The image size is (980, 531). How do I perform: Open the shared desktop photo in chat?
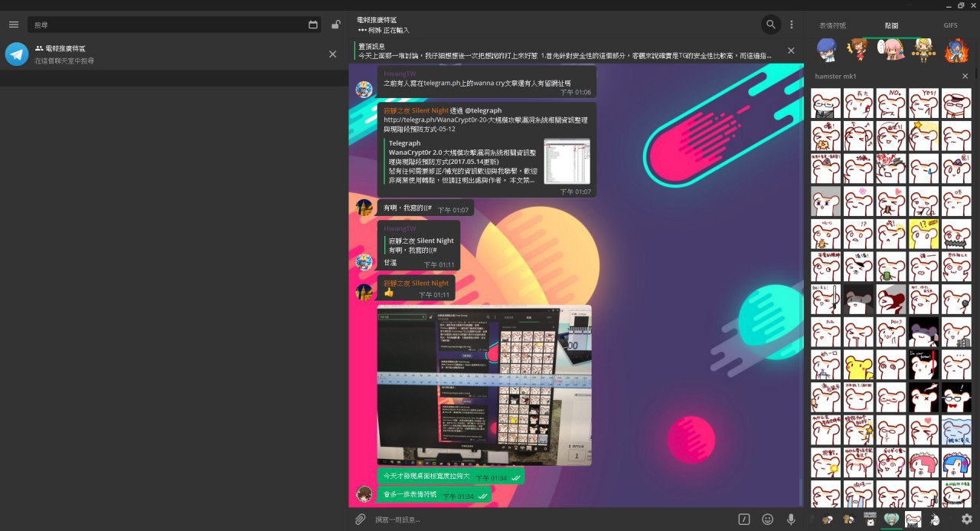coord(484,385)
